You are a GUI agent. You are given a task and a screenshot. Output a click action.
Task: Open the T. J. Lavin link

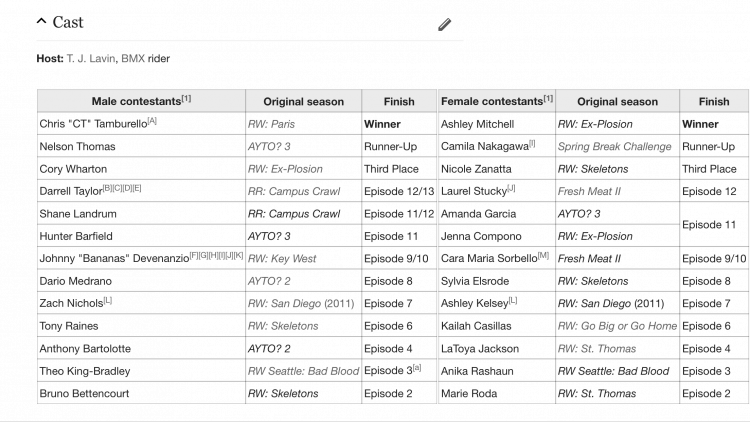coord(91,59)
